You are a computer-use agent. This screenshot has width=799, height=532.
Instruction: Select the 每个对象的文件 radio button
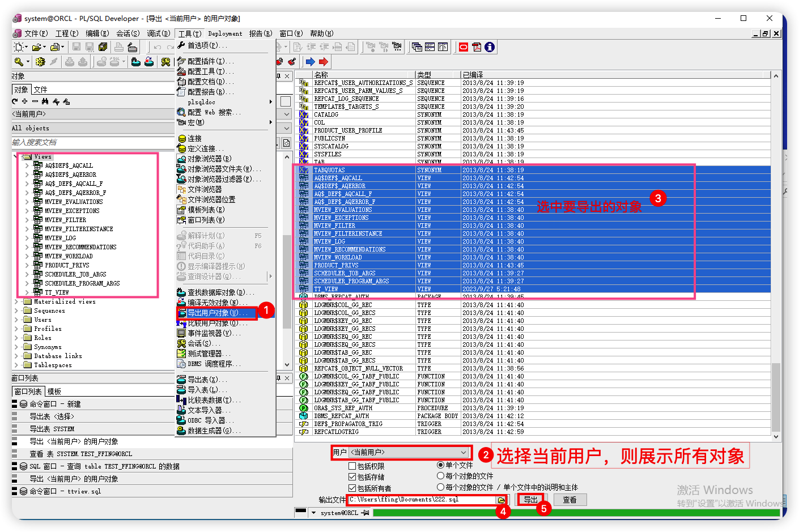click(x=440, y=476)
